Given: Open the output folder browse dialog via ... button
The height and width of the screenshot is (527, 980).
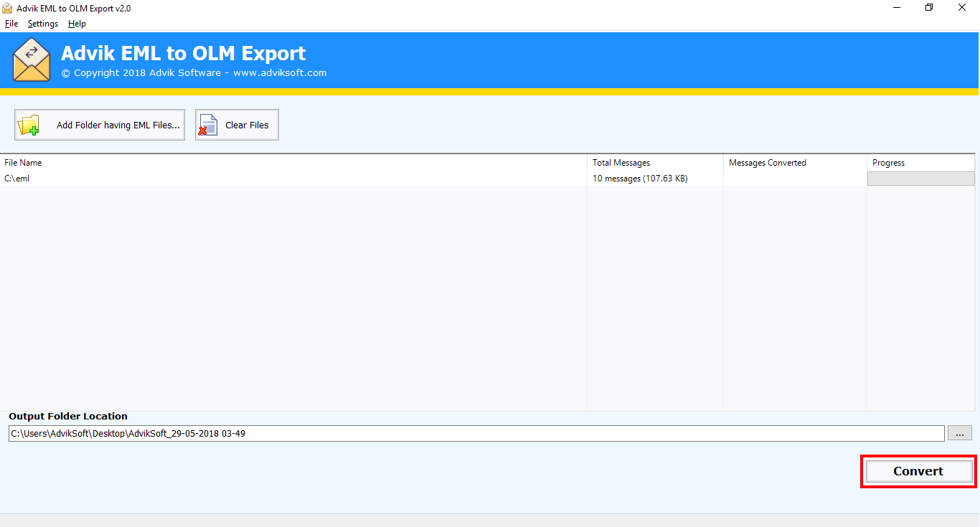Looking at the screenshot, I should pos(959,433).
